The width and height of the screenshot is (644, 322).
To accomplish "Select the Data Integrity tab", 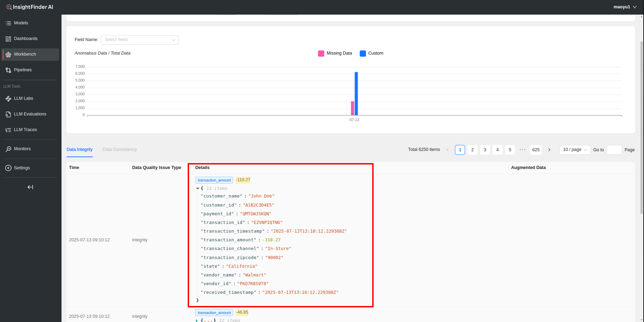I will click(80, 150).
